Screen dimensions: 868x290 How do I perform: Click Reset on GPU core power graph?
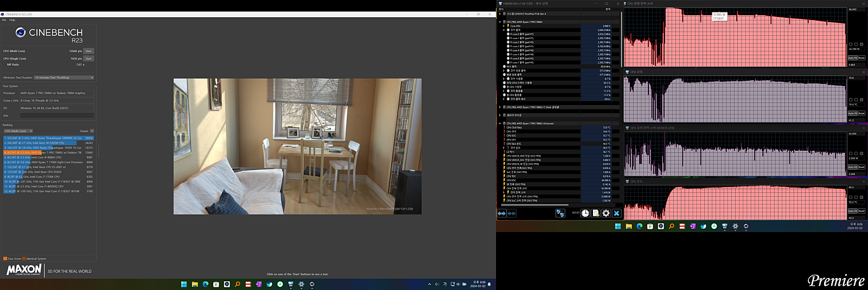coord(861,167)
